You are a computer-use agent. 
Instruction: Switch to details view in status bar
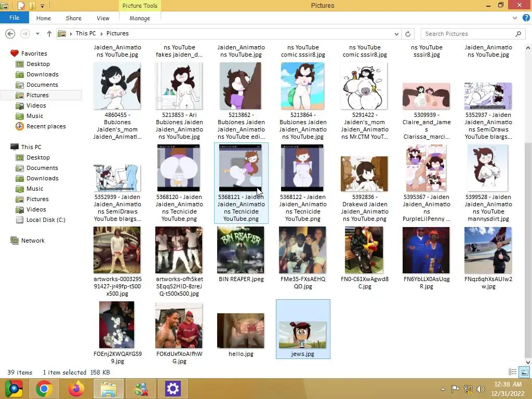tap(512, 372)
